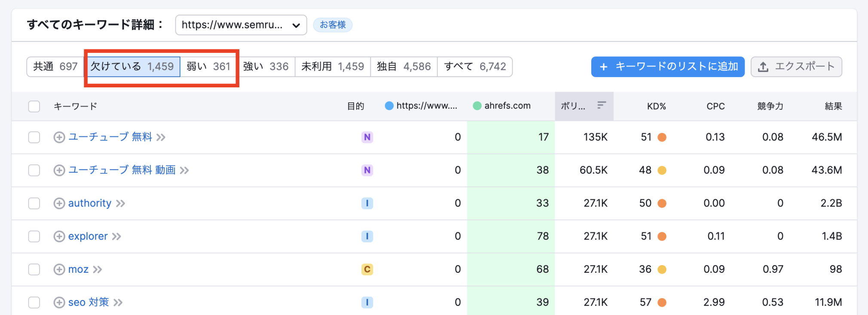The width and height of the screenshot is (868, 315).
Task: Switch to the 共通 697 tab
Action: pyautogui.click(x=55, y=67)
